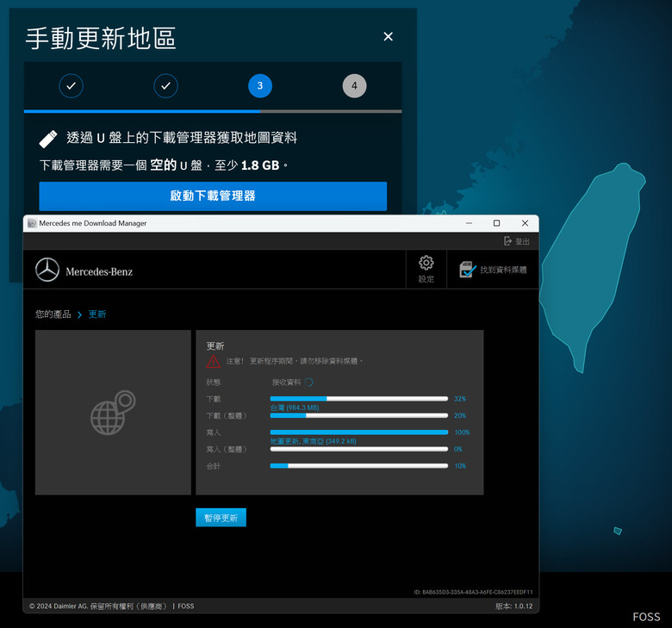This screenshot has width=672, height=628.
Task: Click 登出 logout button
Action: click(x=516, y=241)
